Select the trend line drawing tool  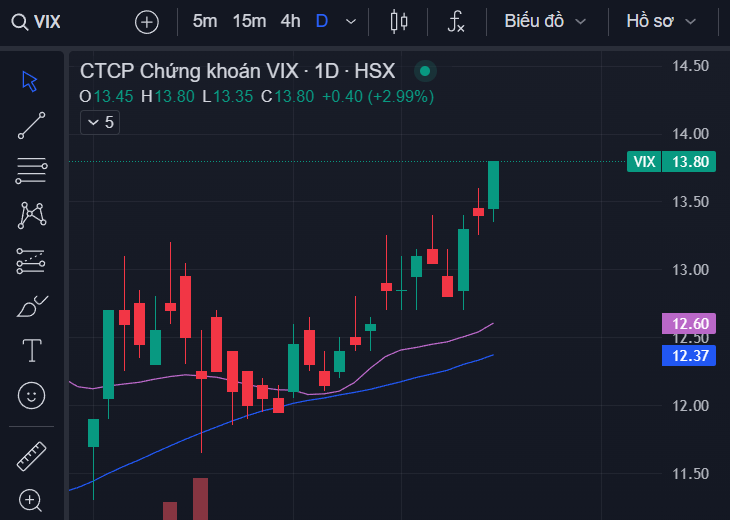(31, 126)
